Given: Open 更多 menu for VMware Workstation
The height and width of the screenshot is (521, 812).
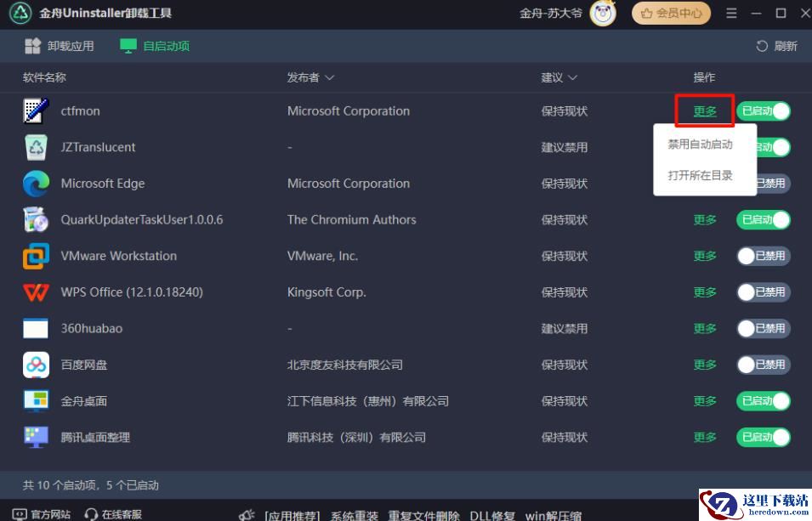Looking at the screenshot, I should [x=705, y=256].
